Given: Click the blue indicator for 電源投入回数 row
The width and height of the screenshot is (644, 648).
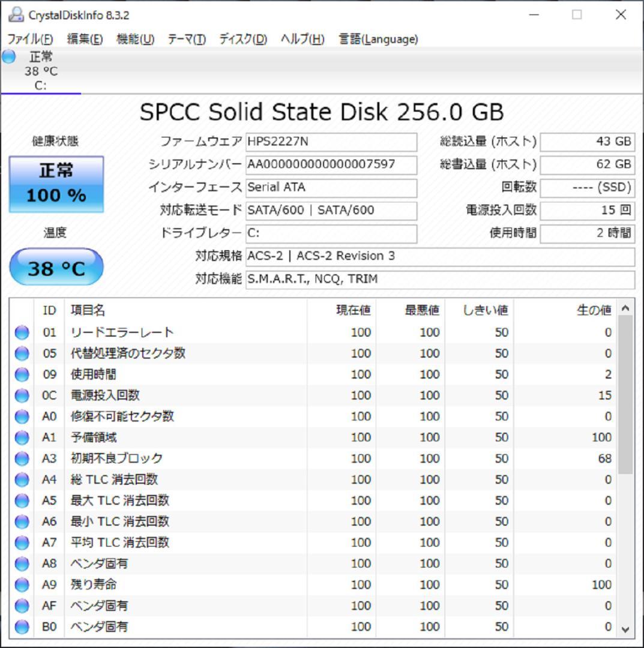Looking at the screenshot, I should [21, 395].
